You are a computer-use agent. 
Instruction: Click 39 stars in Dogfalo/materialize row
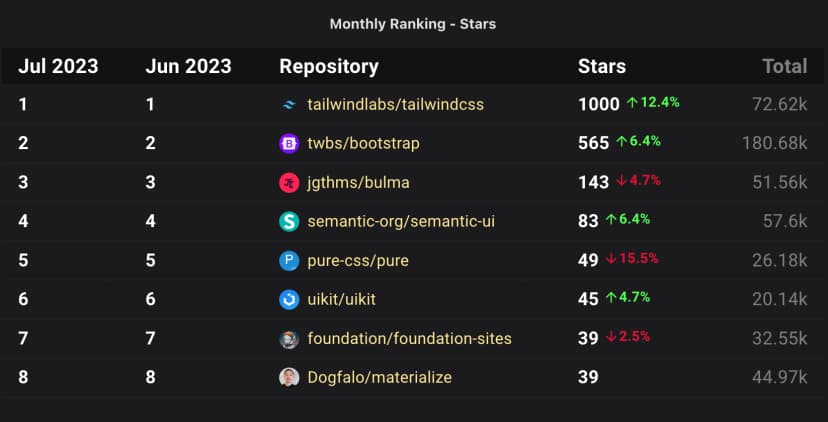(x=588, y=377)
